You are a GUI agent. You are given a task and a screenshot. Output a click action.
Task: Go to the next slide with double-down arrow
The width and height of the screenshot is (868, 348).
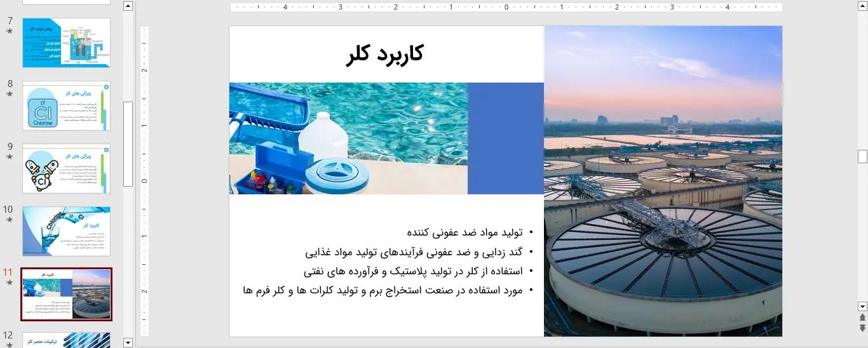click(862, 328)
